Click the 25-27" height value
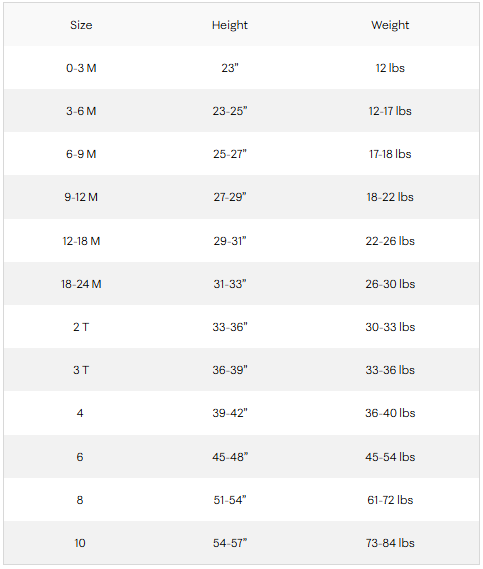 point(230,154)
